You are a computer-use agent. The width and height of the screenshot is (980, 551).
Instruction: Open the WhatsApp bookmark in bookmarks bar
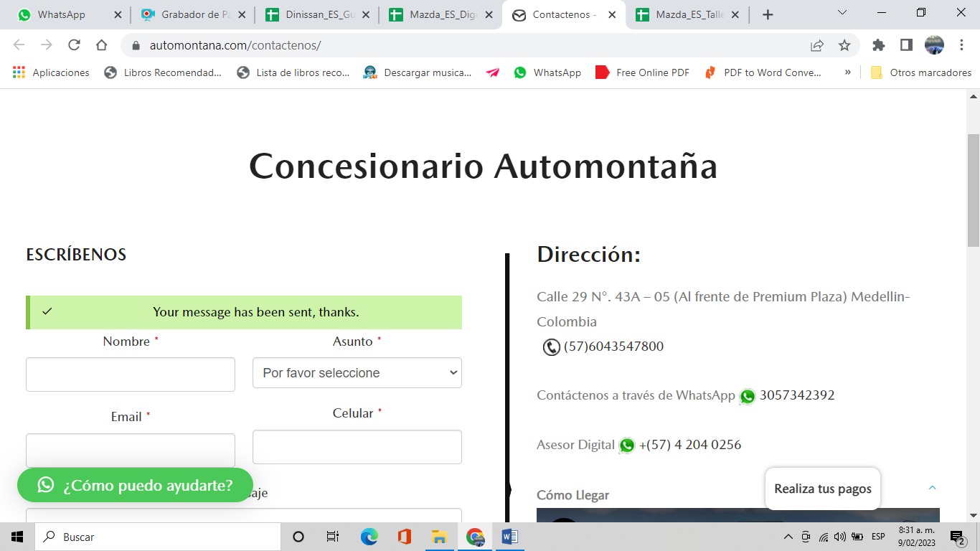547,72
